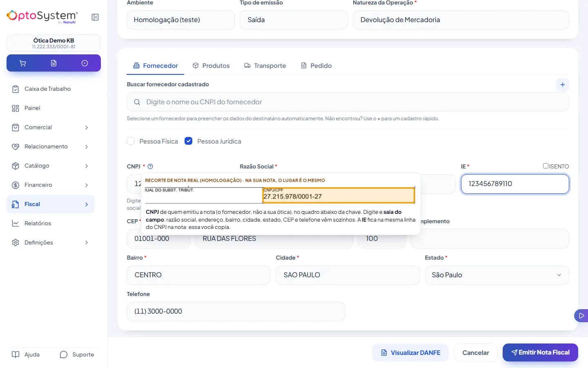
Task: Click the Suporte chat bubble icon
Action: pyautogui.click(x=63, y=355)
